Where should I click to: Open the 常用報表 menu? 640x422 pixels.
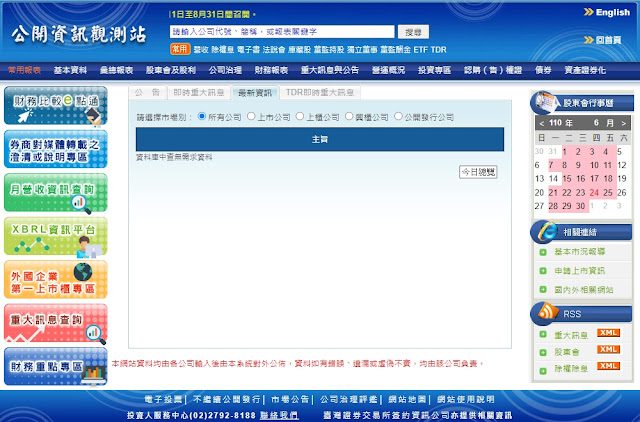(x=24, y=70)
